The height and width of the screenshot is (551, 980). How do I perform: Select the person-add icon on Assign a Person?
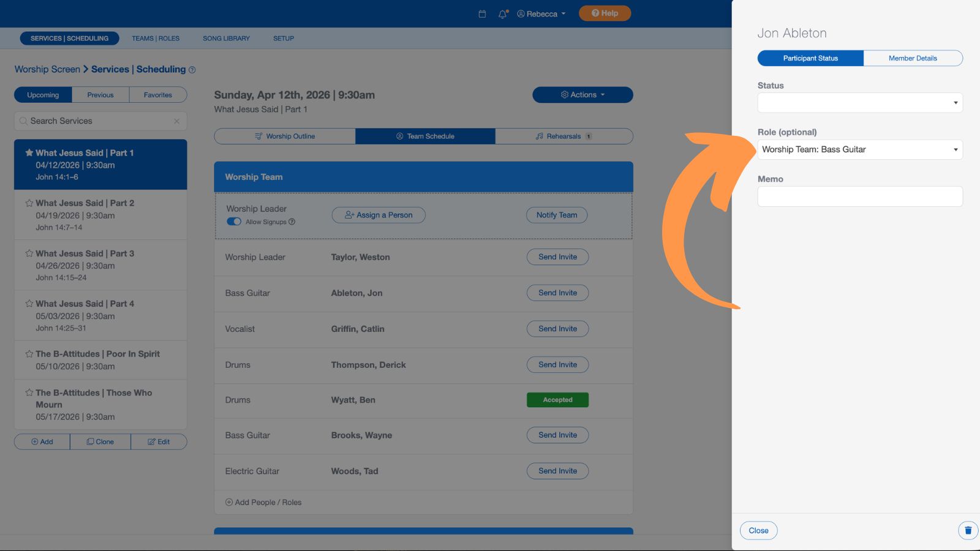coord(349,215)
